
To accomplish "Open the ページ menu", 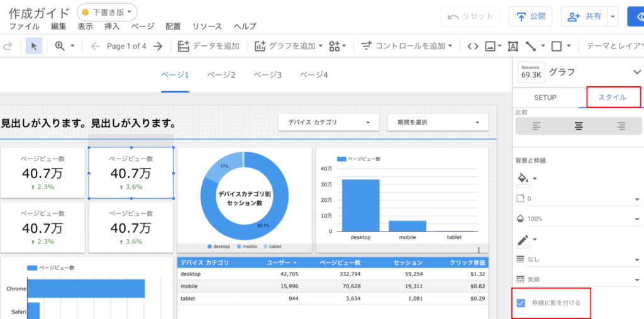I will click(143, 26).
